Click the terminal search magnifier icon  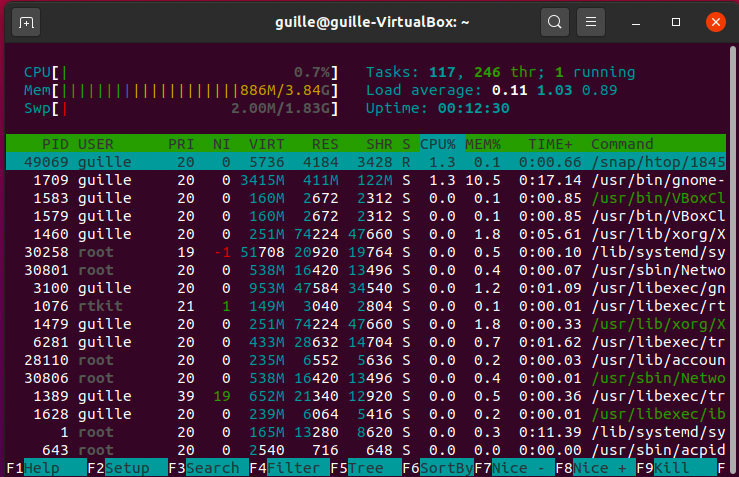click(x=555, y=22)
